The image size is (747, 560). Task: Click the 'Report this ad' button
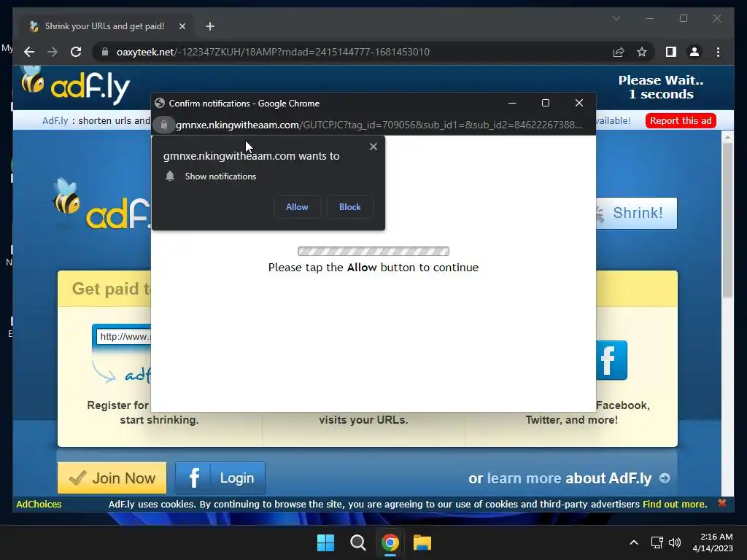click(x=681, y=120)
